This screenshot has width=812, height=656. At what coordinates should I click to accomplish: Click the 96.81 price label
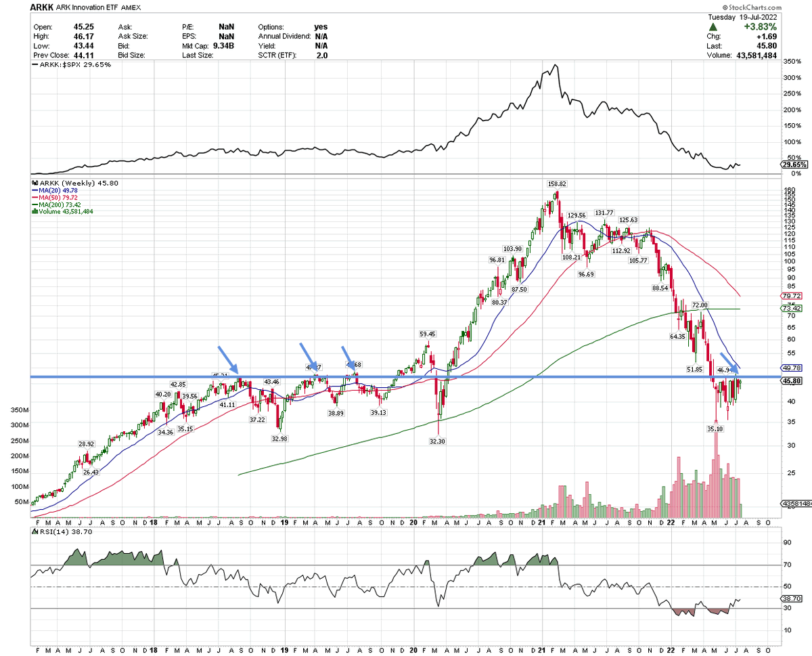point(497,260)
